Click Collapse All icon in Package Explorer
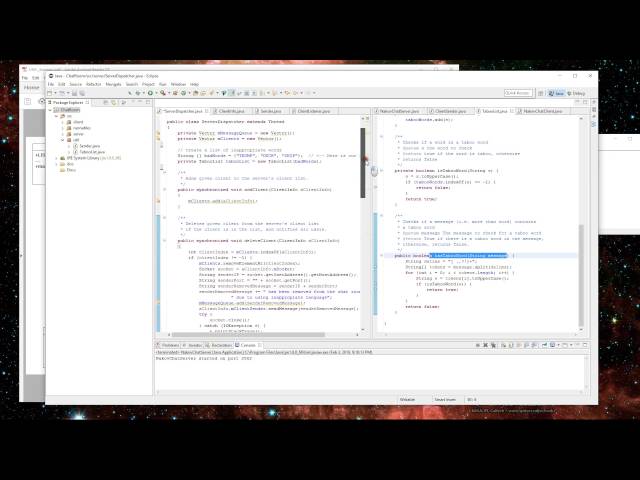640x480 pixels. [x=105, y=102]
